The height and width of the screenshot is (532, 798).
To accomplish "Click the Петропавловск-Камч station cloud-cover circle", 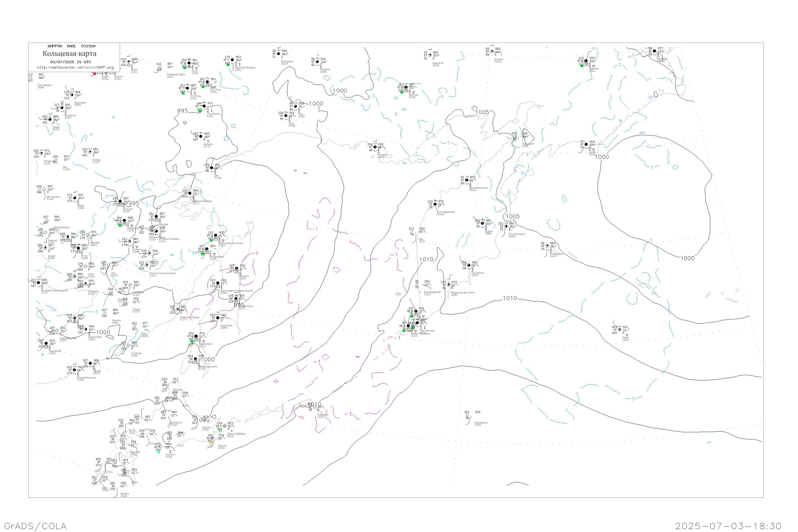I will coord(448,285).
